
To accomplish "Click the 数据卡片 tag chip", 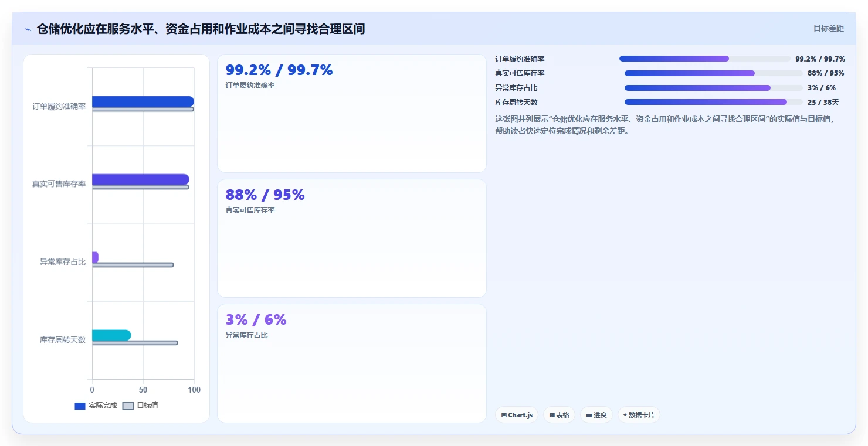I will (639, 415).
